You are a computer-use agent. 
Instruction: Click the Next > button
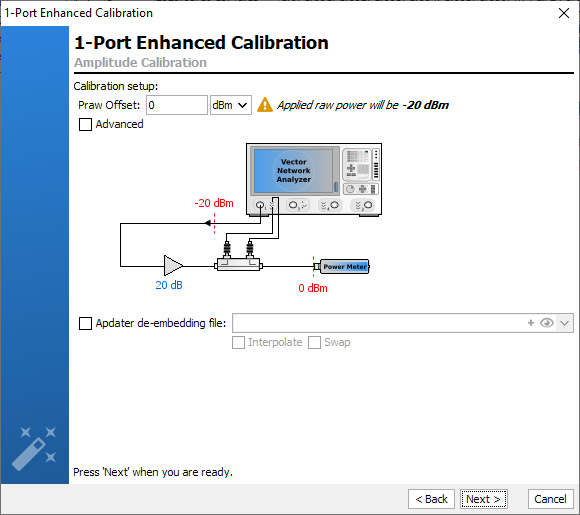click(x=483, y=499)
